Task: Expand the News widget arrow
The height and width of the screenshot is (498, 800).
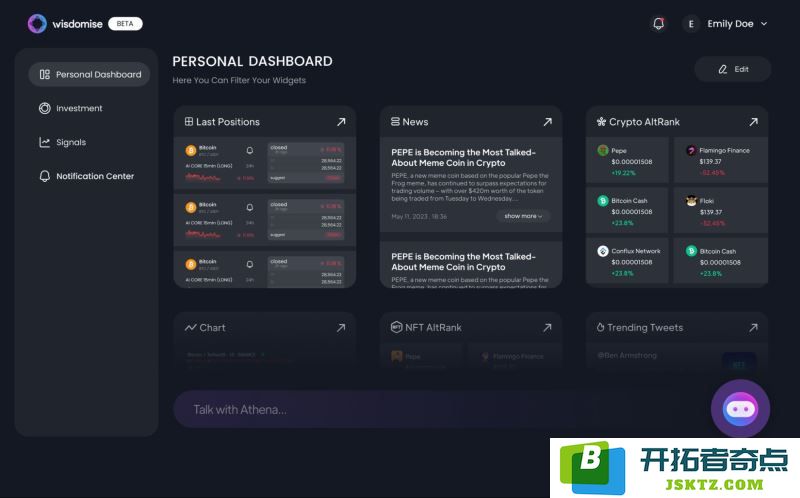Action: [547, 122]
